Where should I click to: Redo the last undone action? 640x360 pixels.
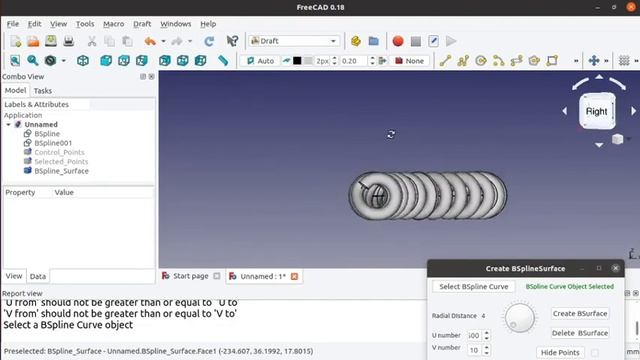(x=177, y=41)
